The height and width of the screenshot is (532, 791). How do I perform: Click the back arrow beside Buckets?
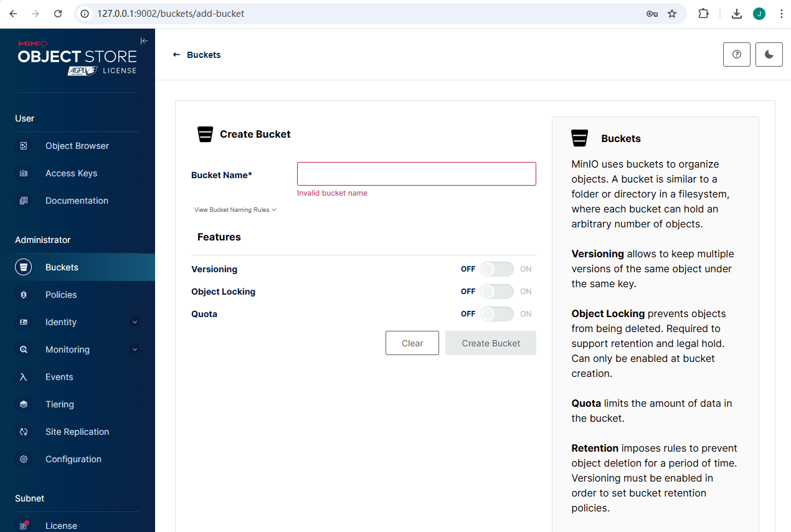(176, 55)
